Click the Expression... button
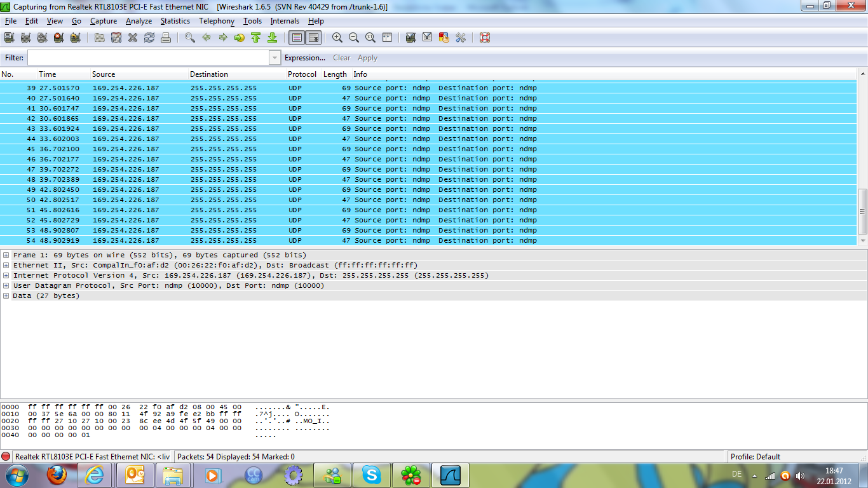This screenshot has height=488, width=868. (x=305, y=58)
